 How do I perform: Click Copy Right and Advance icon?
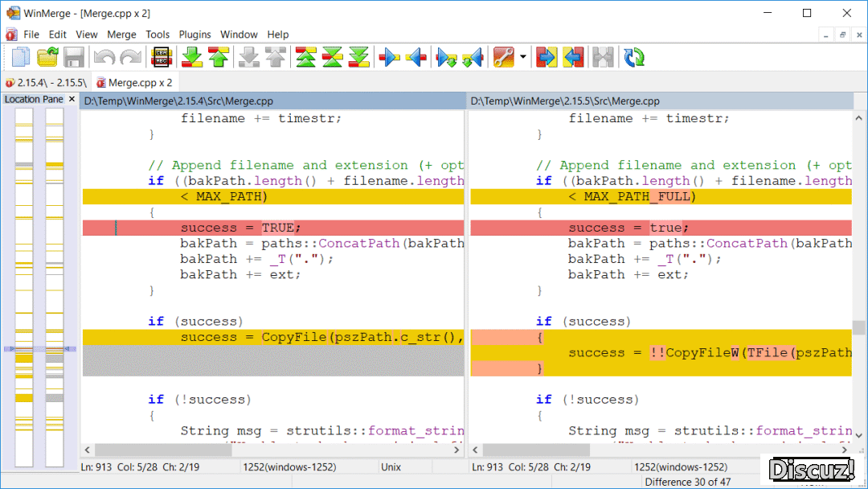tap(446, 57)
